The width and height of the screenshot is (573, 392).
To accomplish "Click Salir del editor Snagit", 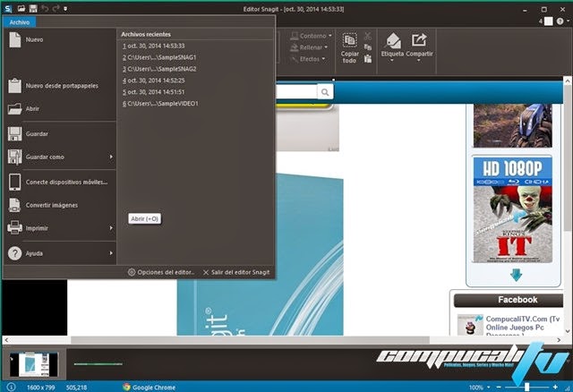I will (x=236, y=272).
